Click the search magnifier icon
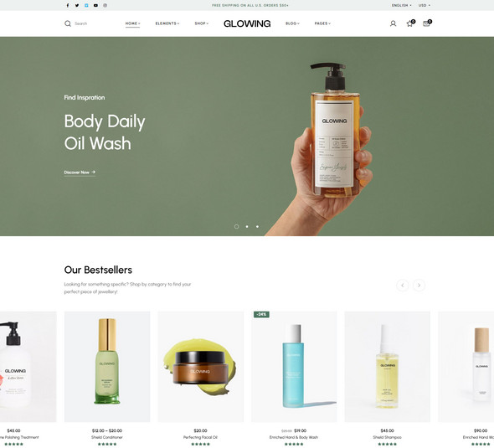 68,23
